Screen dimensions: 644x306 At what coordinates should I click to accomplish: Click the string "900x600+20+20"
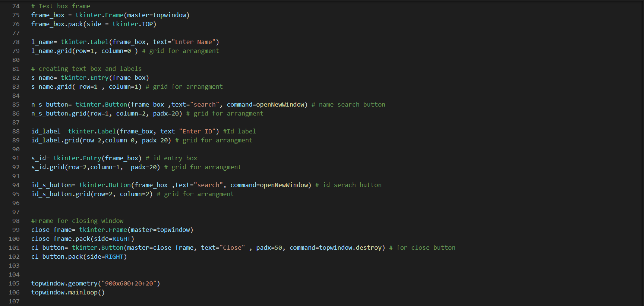129,283
